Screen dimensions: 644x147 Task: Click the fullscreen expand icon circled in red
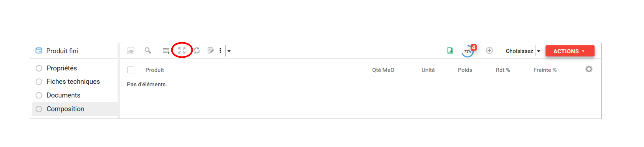point(182,51)
